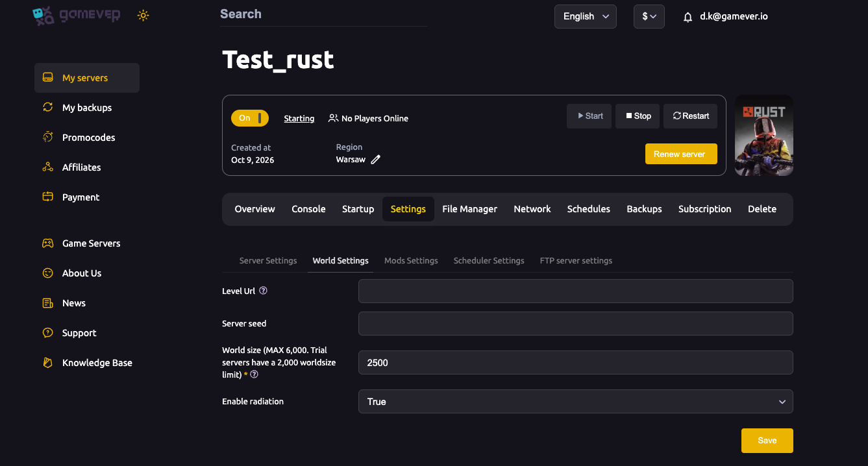Open FTP server settings subtab
This screenshot has height=466, width=868.
[576, 260]
